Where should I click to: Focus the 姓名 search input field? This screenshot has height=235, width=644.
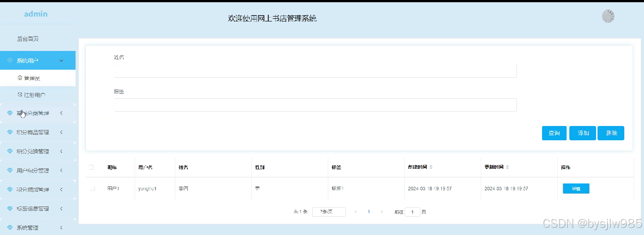pos(315,71)
